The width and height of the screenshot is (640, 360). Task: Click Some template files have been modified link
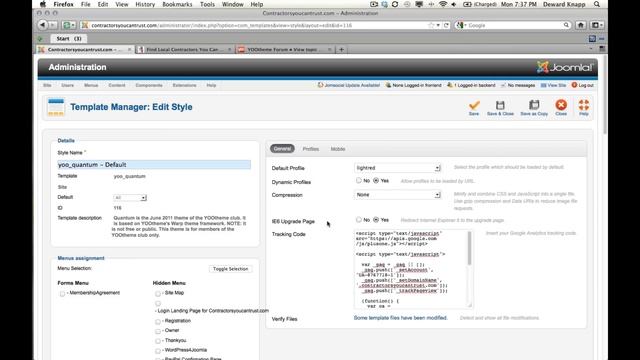coord(400,318)
